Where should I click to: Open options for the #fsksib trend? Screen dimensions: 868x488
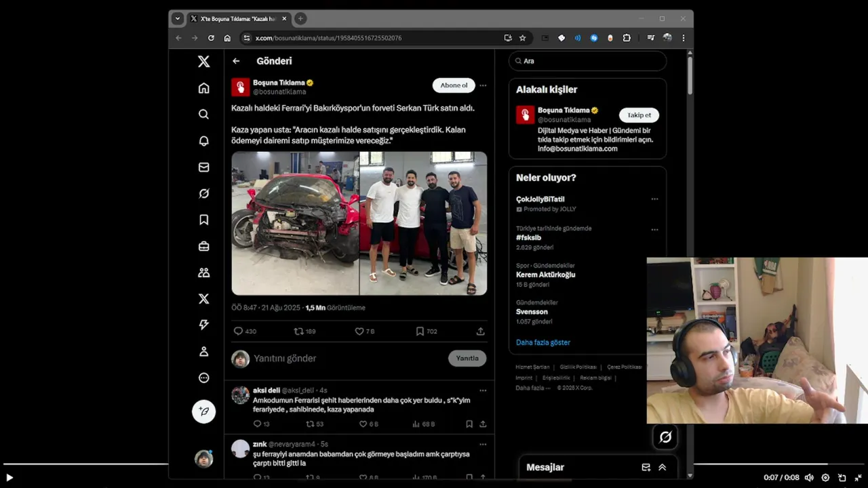[654, 230]
